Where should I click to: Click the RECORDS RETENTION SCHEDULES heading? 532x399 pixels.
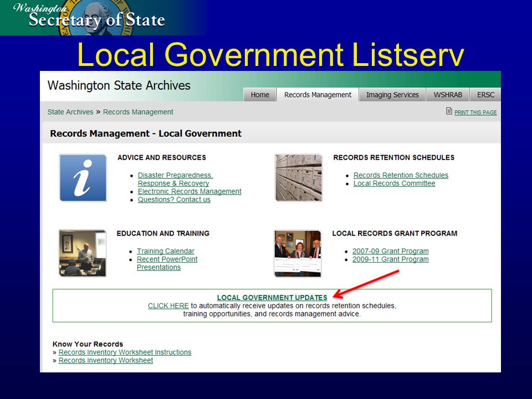394,157
